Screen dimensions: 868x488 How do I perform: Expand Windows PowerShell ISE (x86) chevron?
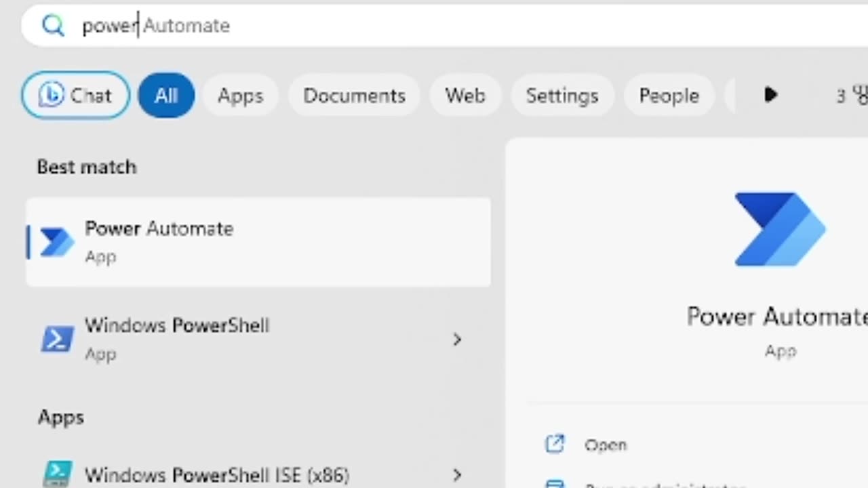click(457, 475)
